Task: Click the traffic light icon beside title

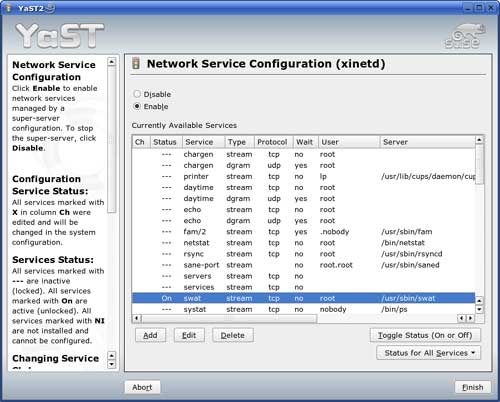Action: coord(136,63)
